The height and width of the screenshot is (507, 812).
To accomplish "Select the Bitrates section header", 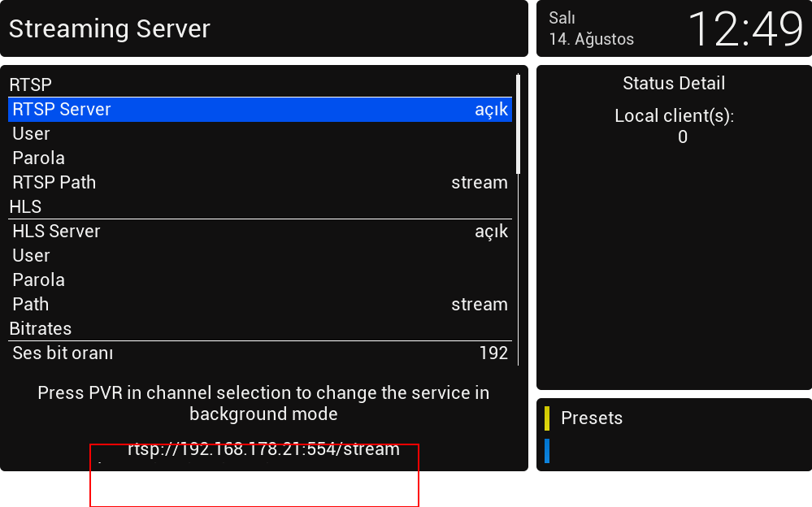I will 41,329.
